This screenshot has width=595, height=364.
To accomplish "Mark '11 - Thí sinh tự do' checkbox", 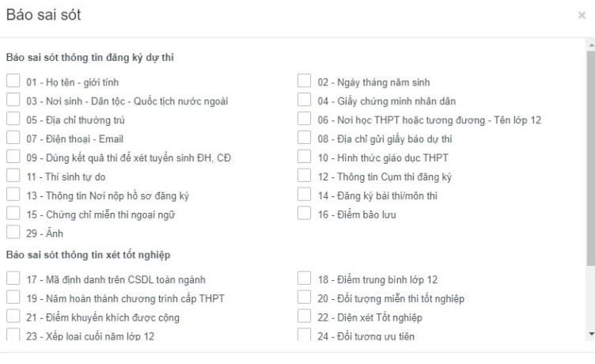I will click(x=13, y=176).
